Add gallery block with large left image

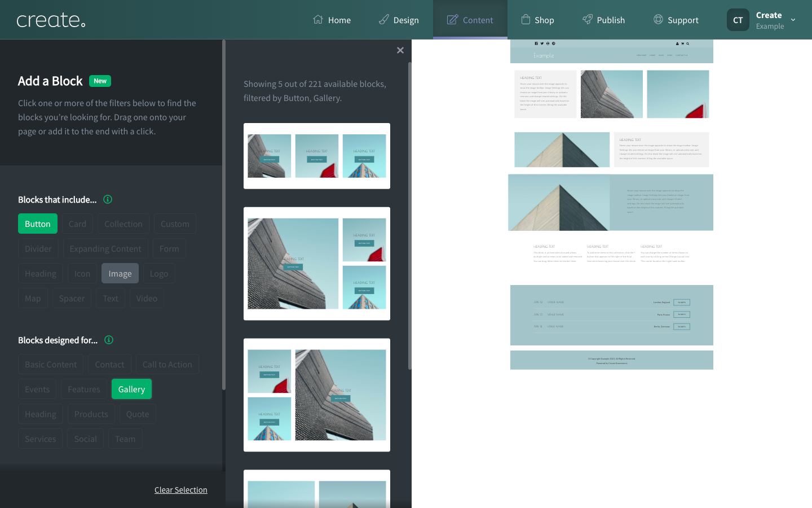click(317, 264)
